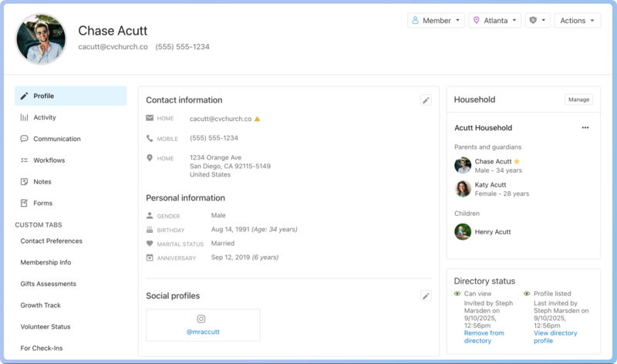This screenshot has height=364, width=617.
Task: Open the Acutt Household three-dot menu
Action: tap(585, 128)
